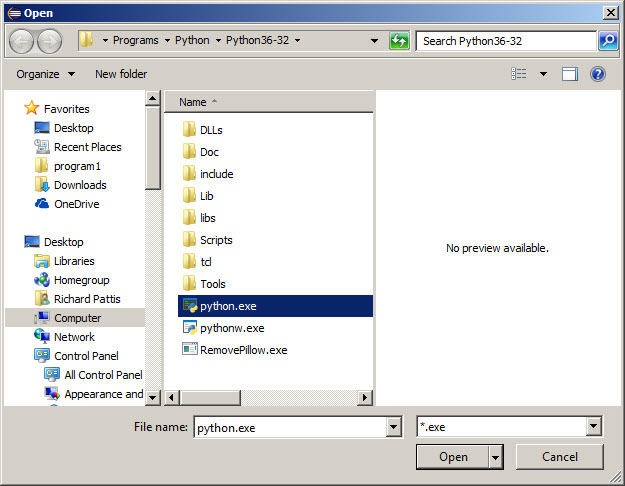This screenshot has height=486, width=625.
Task: Click the search magnifier icon
Action: click(x=607, y=41)
